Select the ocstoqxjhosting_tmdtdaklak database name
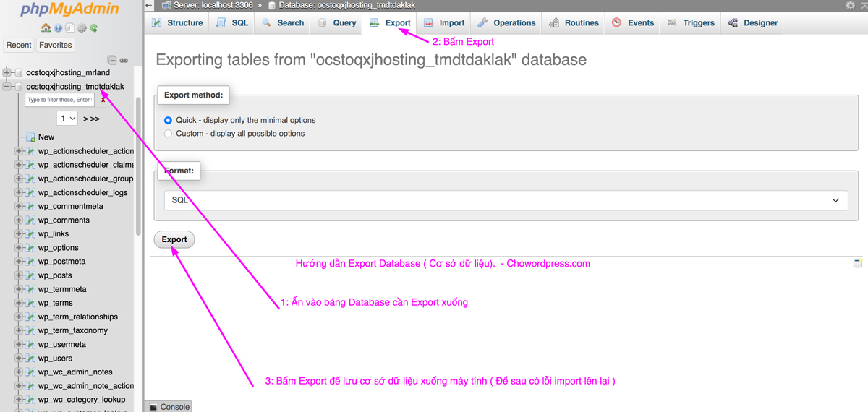Viewport: 868px width, 412px height. pos(75,86)
